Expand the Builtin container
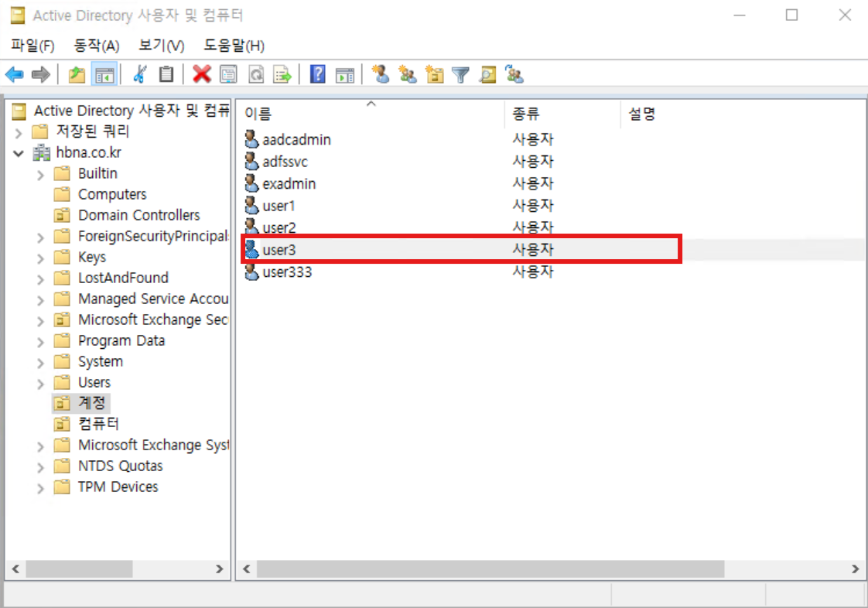The height and width of the screenshot is (608, 868). pos(40,175)
